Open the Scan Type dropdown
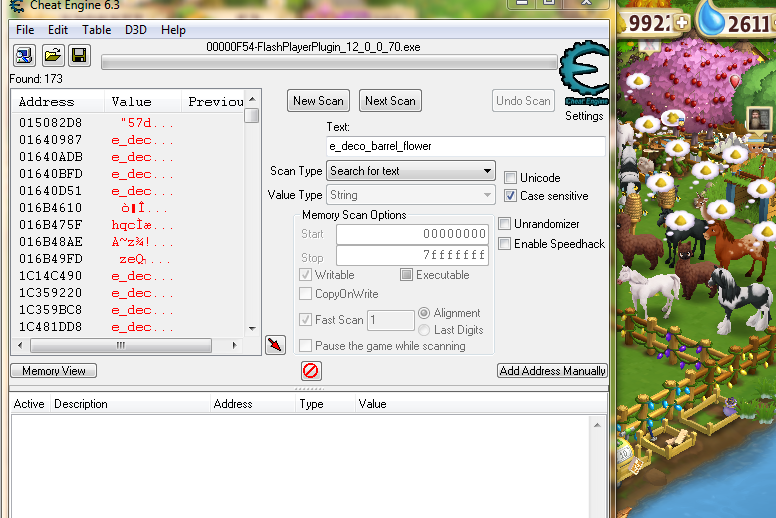The width and height of the screenshot is (776, 518). [x=411, y=171]
